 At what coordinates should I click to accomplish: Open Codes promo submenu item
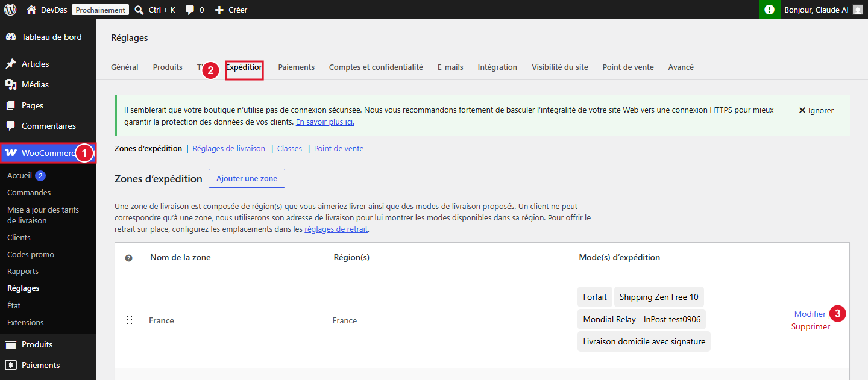click(31, 255)
